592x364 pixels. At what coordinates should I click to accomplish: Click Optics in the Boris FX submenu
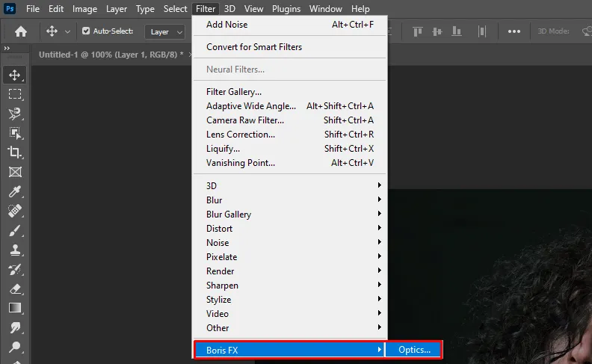click(x=414, y=349)
